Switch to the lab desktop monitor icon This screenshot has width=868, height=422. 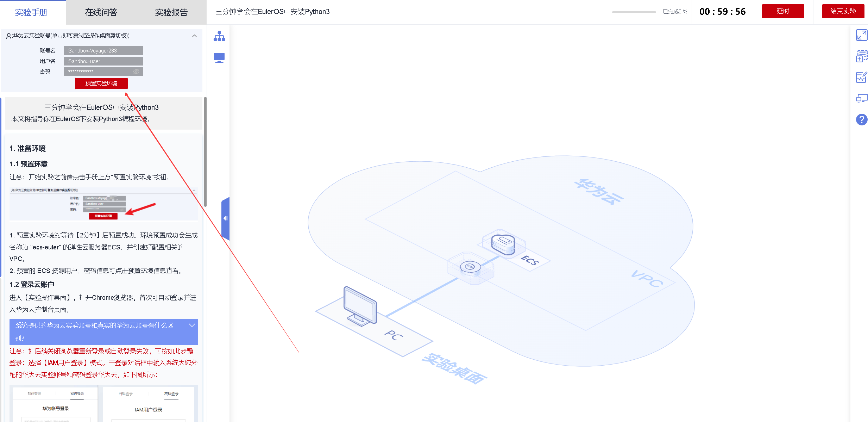click(219, 57)
